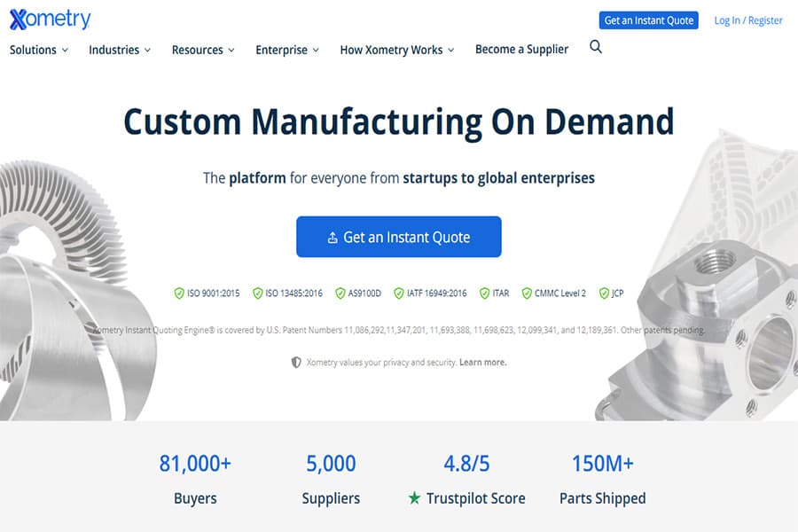Expand the Solutions dropdown

click(33, 51)
